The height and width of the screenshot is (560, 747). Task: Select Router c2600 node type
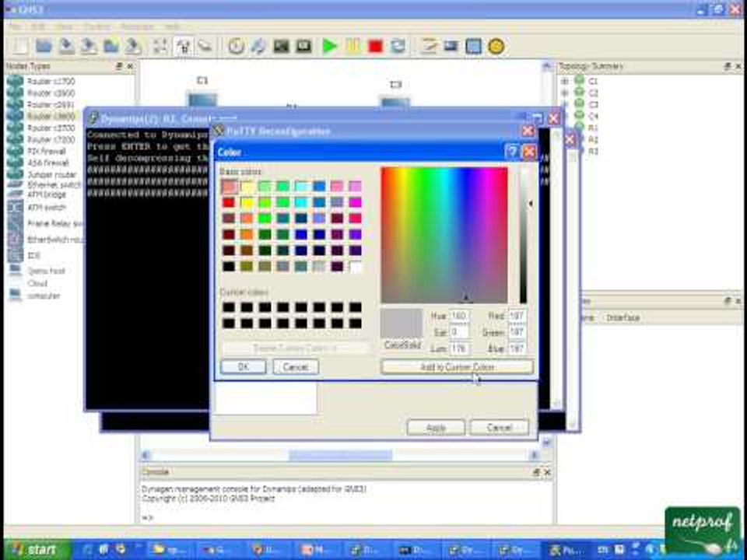[x=51, y=93]
